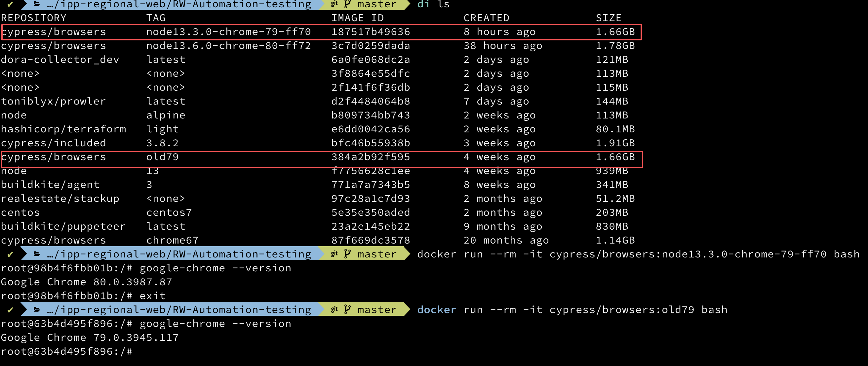The height and width of the screenshot is (366, 868).
Task: Click the chrome67 tag
Action: [x=172, y=240]
